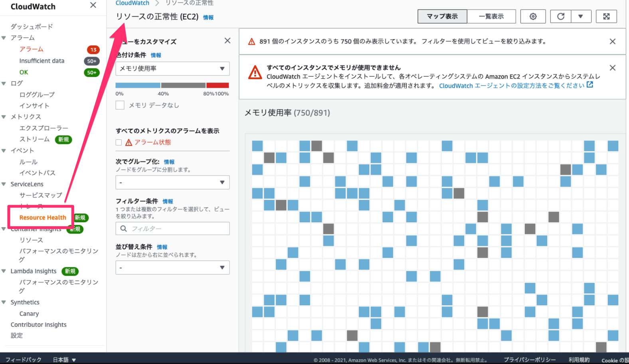Toggle fullscreen with the expand icon
629x364 pixels.
point(606,16)
